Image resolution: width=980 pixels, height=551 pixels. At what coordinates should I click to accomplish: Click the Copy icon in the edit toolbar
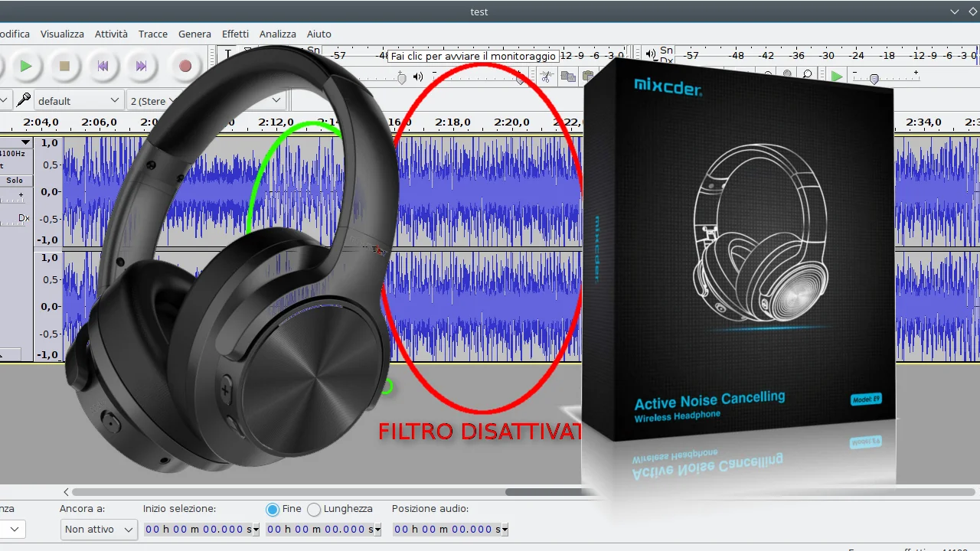(569, 77)
